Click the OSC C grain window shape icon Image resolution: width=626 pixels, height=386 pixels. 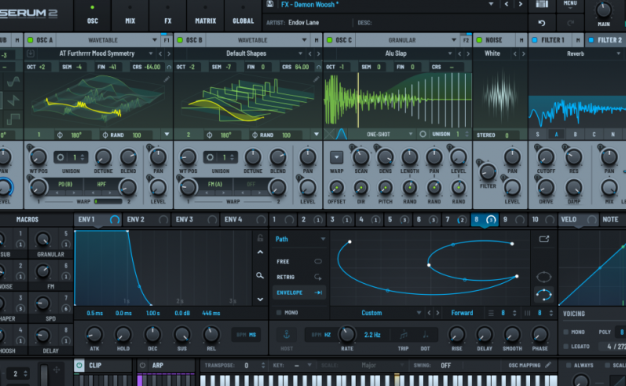[x=341, y=134]
